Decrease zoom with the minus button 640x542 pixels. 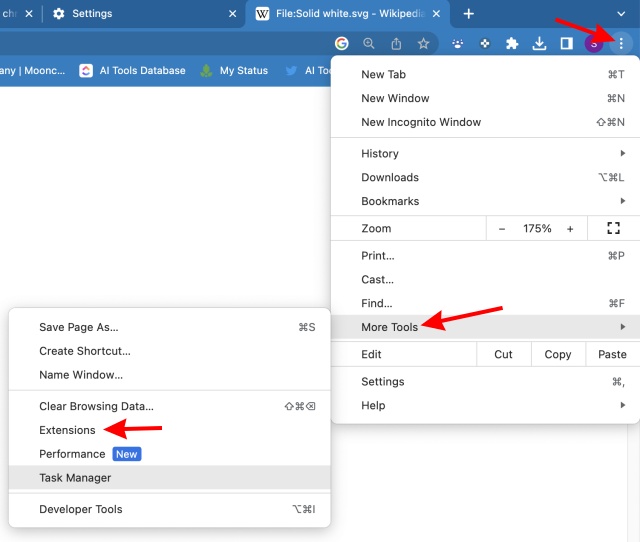(502, 228)
